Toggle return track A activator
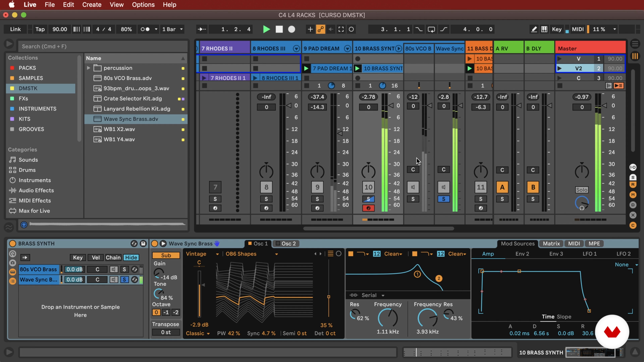This screenshot has width=644, height=362. pos(502,187)
